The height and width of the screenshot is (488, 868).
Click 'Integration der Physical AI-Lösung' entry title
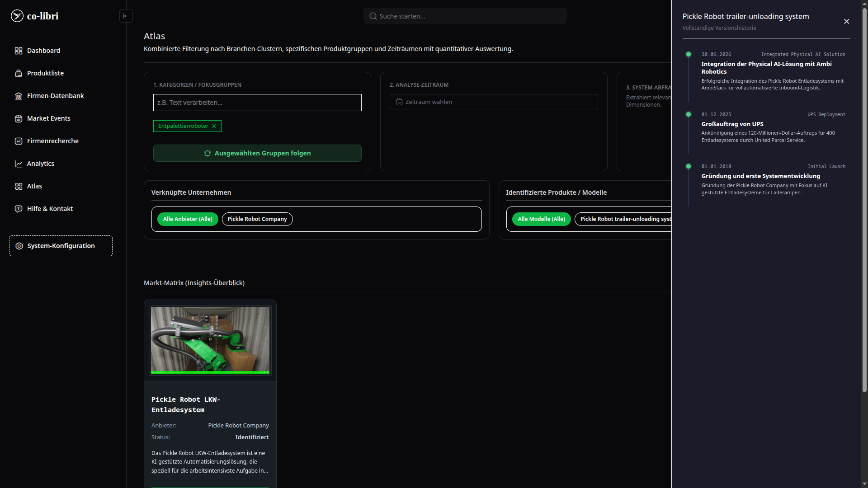(766, 68)
